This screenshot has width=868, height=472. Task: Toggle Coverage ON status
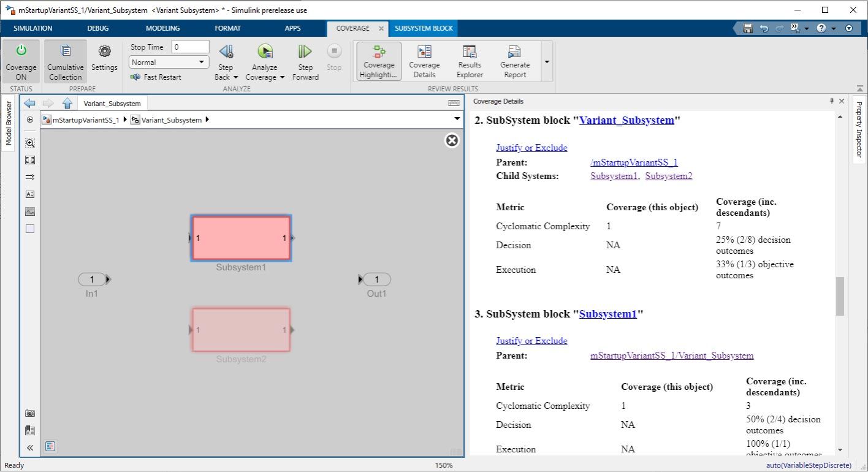pyautogui.click(x=20, y=60)
